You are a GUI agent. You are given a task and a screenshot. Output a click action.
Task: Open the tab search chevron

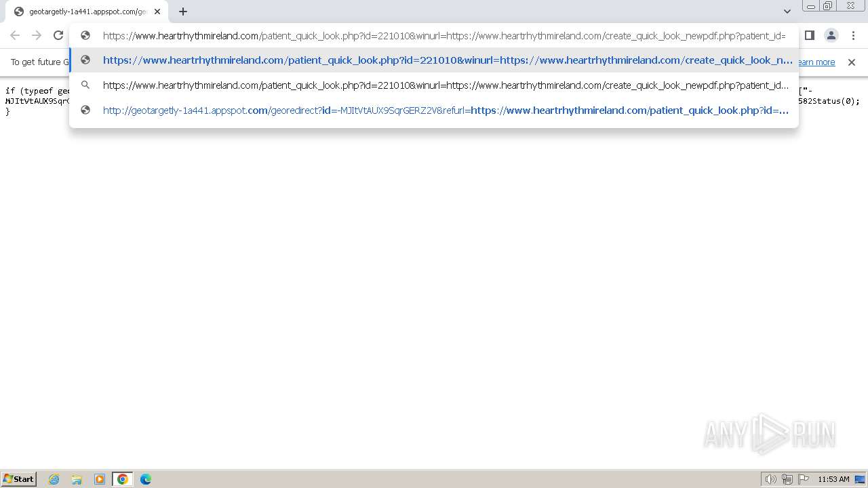click(787, 12)
